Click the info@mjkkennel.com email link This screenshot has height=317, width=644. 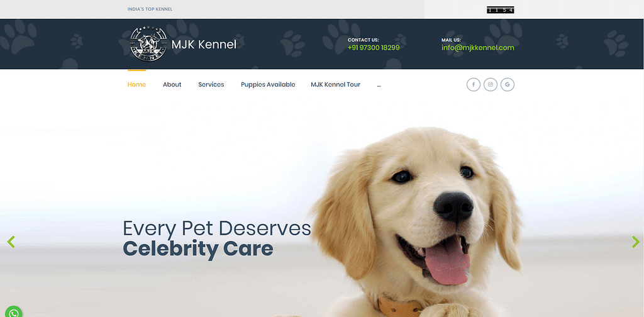(478, 48)
